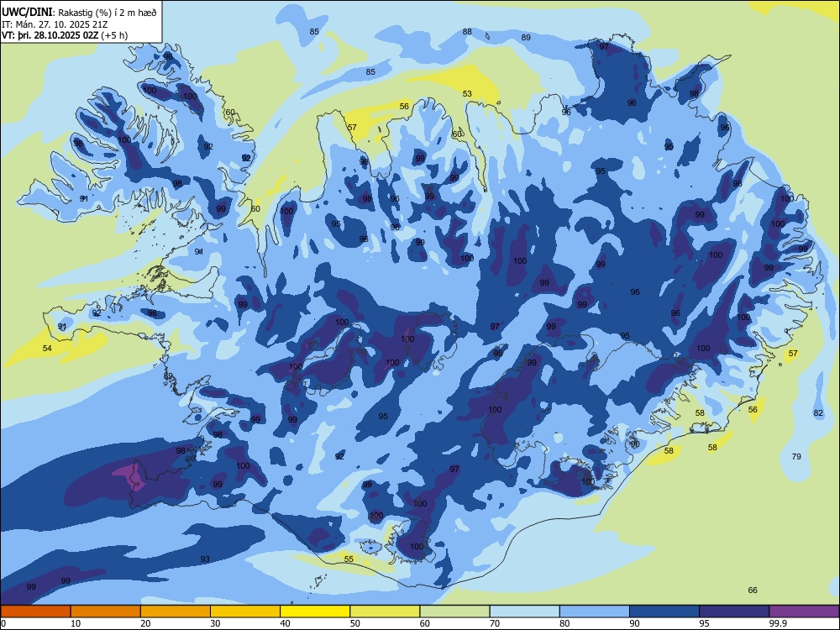Click the 'VT: þri. 28.10.2025 02Z (+5 h)' line
The image size is (840, 630).
click(x=65, y=35)
